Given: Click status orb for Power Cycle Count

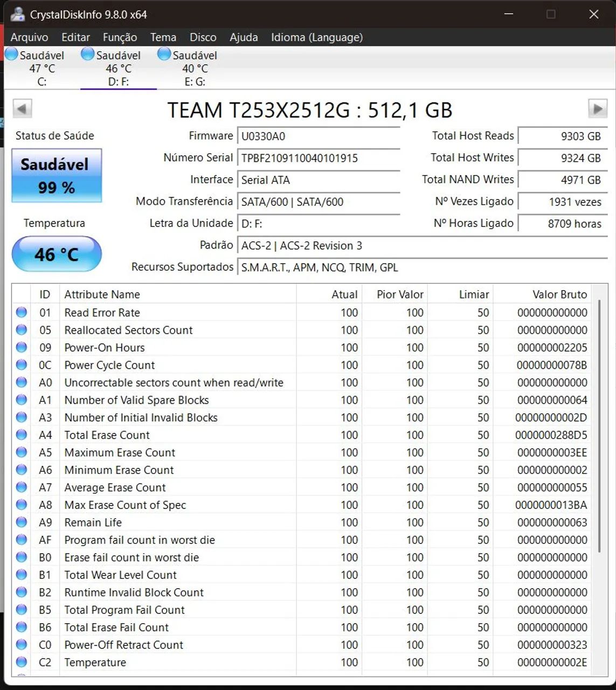Looking at the screenshot, I should pyautogui.click(x=22, y=364).
